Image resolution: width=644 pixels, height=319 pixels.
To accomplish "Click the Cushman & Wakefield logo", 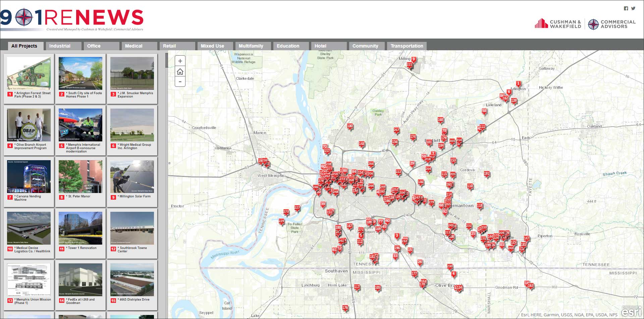I will 558,24.
